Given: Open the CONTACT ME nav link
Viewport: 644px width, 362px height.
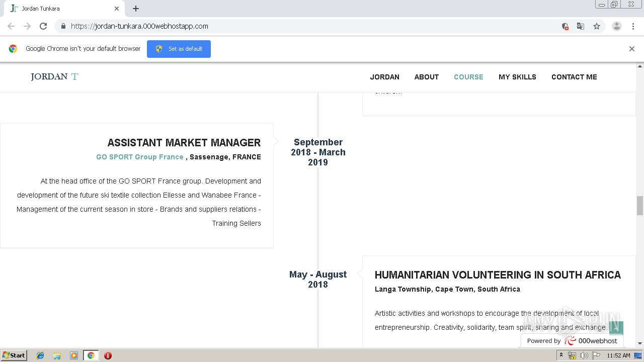Looking at the screenshot, I should [x=574, y=77].
